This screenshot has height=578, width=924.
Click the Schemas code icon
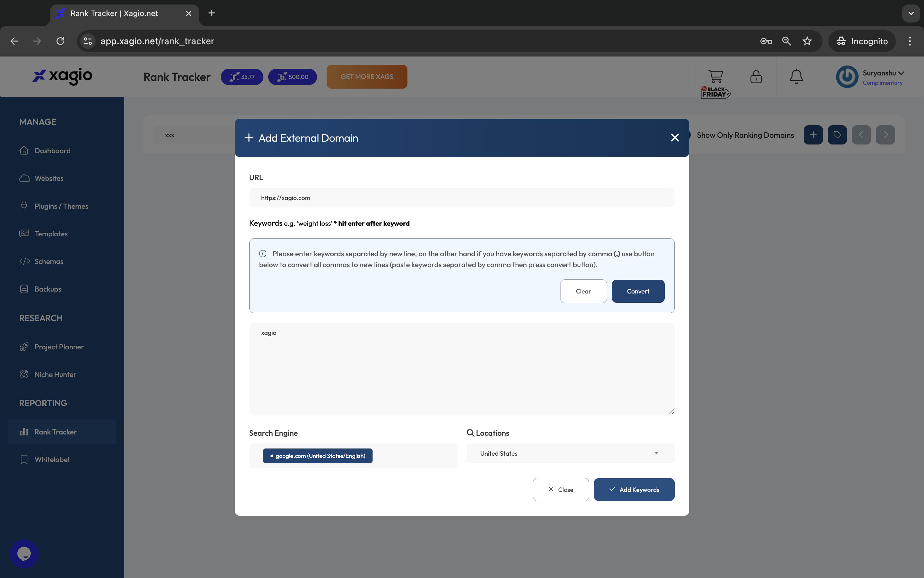coord(24,261)
